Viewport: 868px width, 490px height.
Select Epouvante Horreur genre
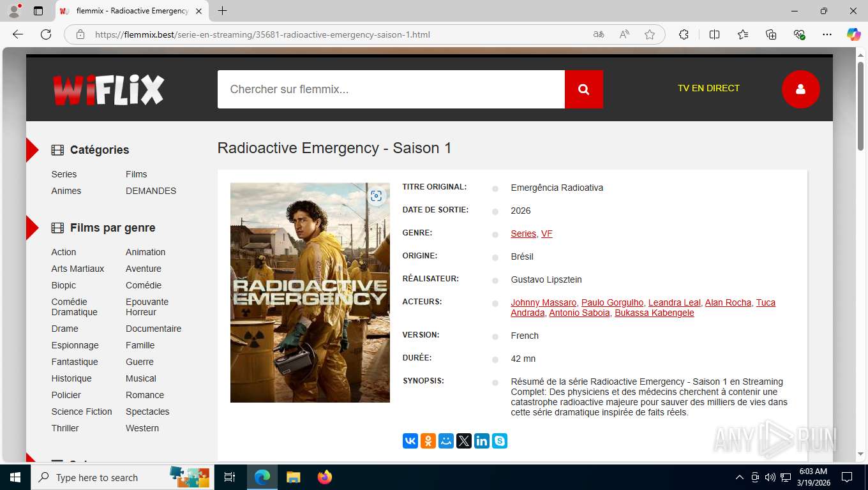(x=147, y=307)
